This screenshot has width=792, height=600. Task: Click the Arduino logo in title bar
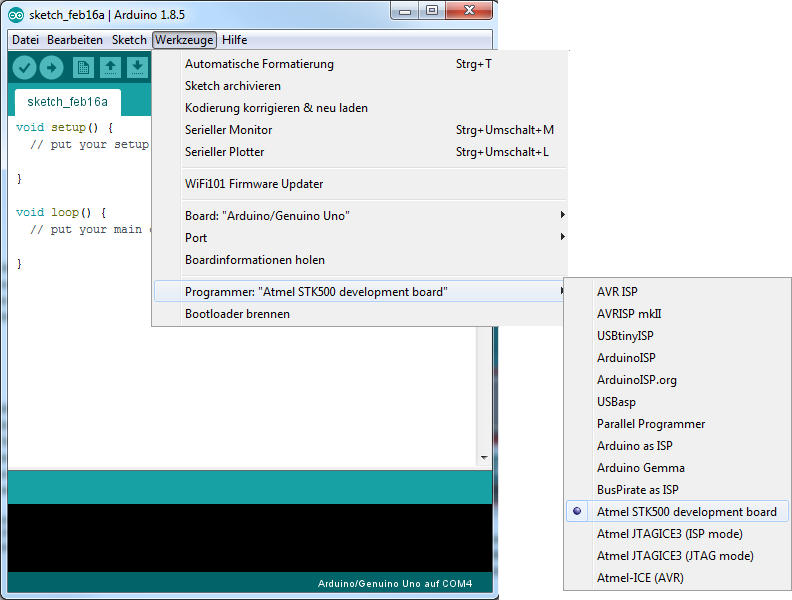click(16, 13)
